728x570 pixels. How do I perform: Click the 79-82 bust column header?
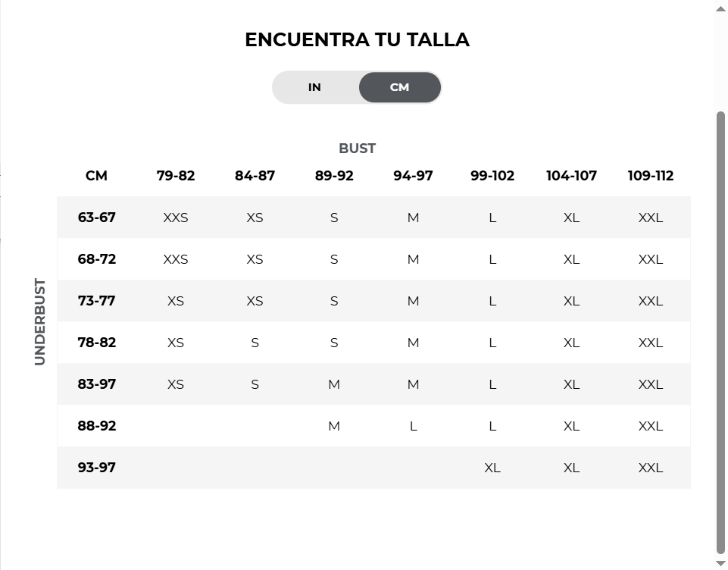(x=176, y=176)
